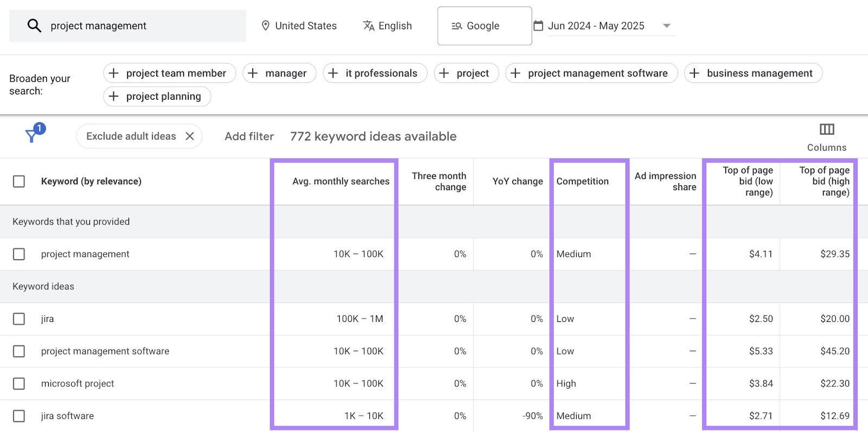Check the 'jira' keyword checkbox

[19, 319]
